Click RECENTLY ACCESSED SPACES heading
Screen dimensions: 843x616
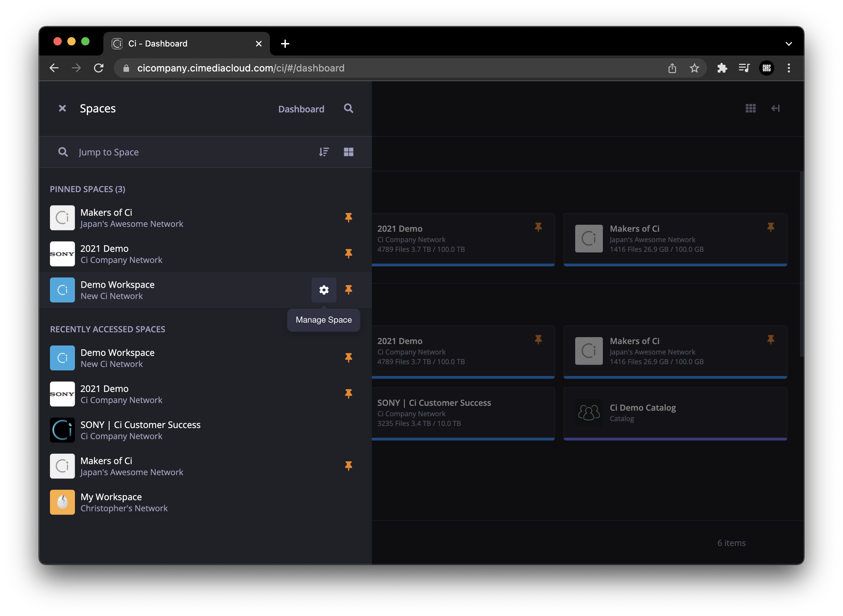pyautogui.click(x=108, y=330)
